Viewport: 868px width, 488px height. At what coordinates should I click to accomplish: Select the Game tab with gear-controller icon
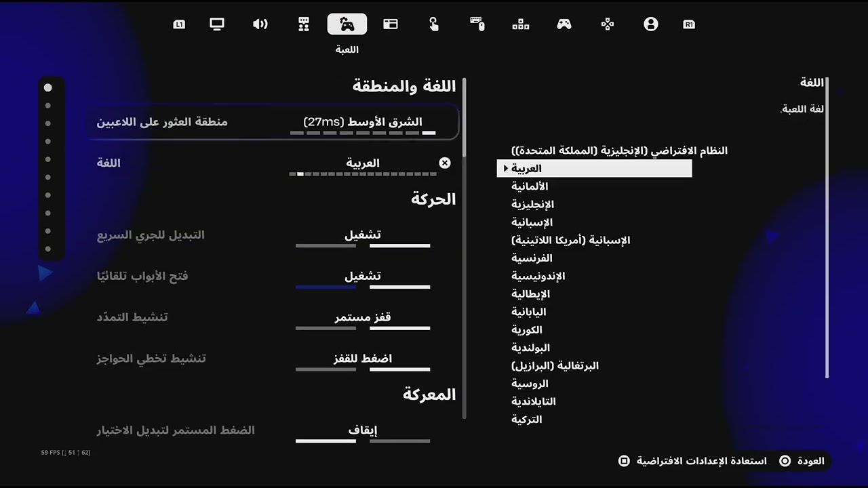tap(347, 24)
